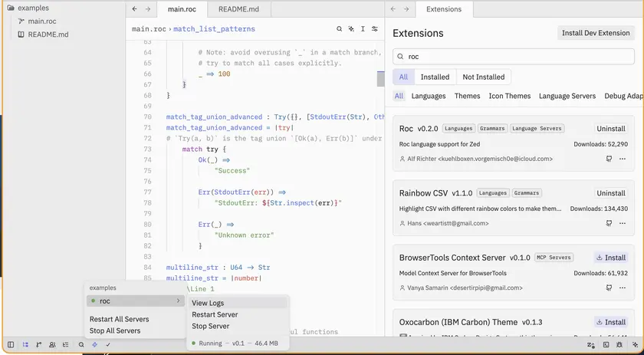Open editor controls sliders icon
The width and height of the screenshot is (644, 355).
tap(375, 29)
